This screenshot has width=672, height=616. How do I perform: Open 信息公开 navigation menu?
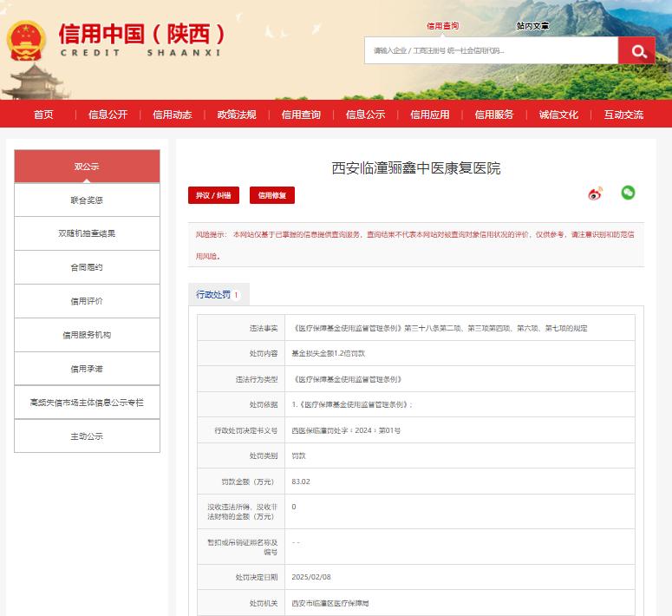pyautogui.click(x=108, y=115)
